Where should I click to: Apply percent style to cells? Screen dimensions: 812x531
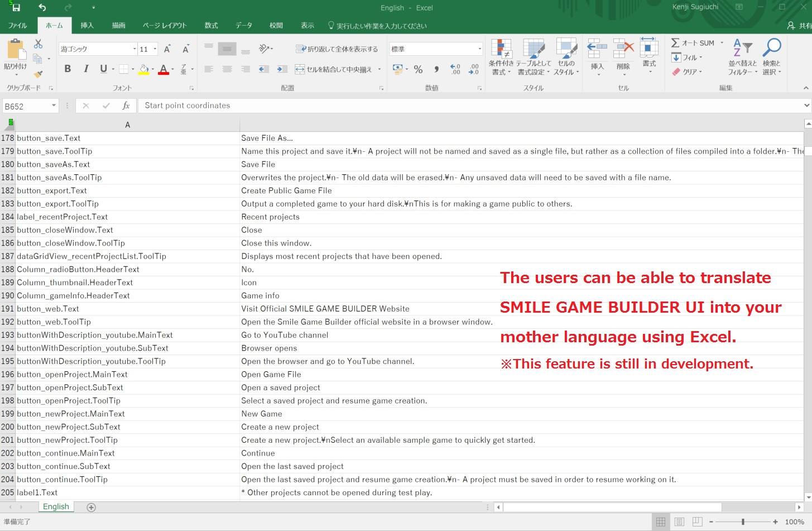click(x=418, y=69)
